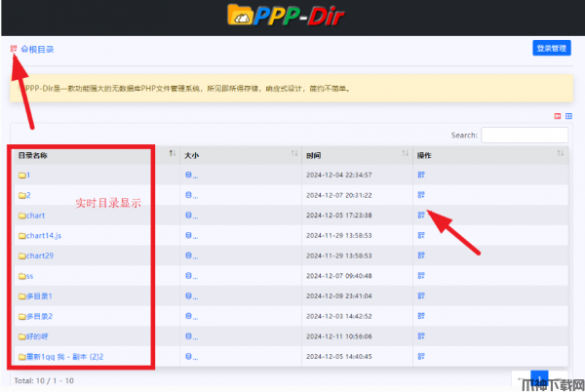Open the 多目录2 folder
Image resolution: width=585 pixels, height=392 pixels.
(36, 316)
